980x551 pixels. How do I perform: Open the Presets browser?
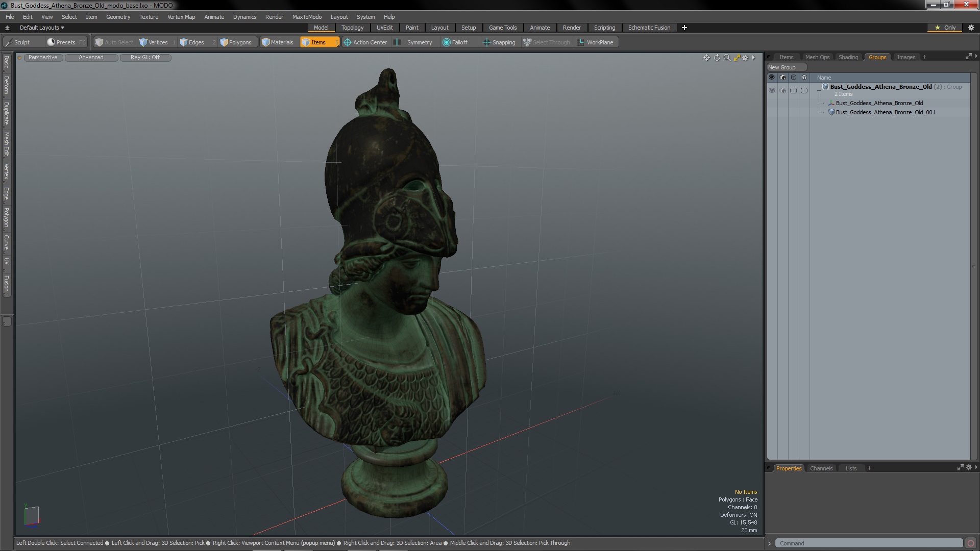(x=66, y=42)
